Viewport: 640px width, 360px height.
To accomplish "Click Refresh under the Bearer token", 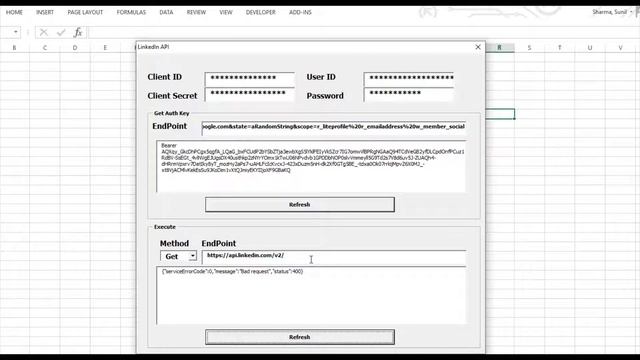I will 300,204.
